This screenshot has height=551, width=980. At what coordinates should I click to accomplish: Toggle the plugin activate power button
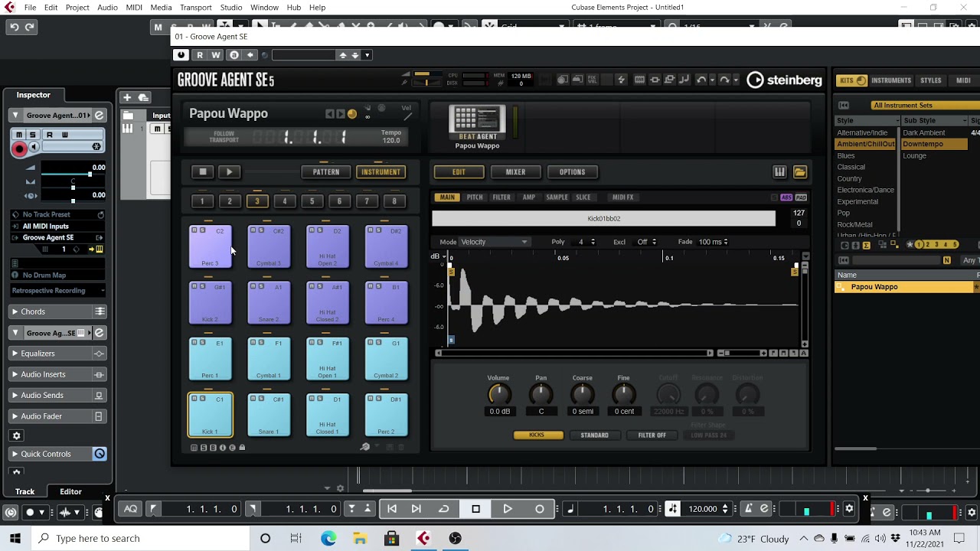[181, 55]
